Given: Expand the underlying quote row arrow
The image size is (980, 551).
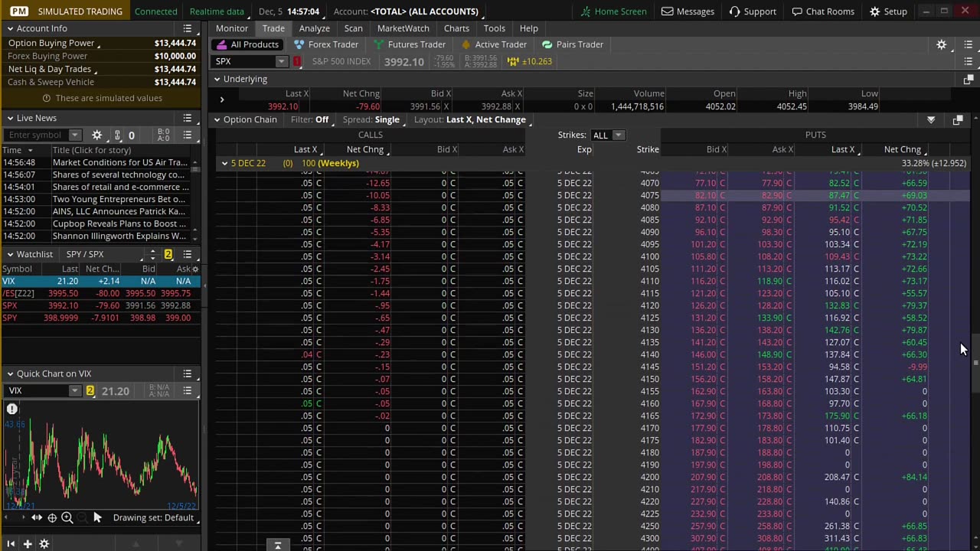Looking at the screenshot, I should (222, 99).
